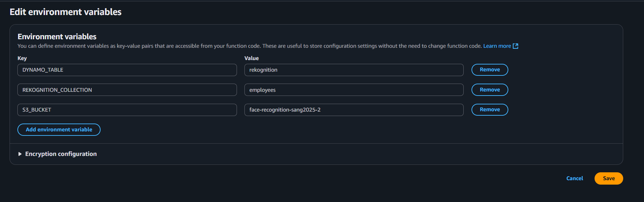
Task: Focus the S3_BUCKET key field
Action: coord(127,110)
